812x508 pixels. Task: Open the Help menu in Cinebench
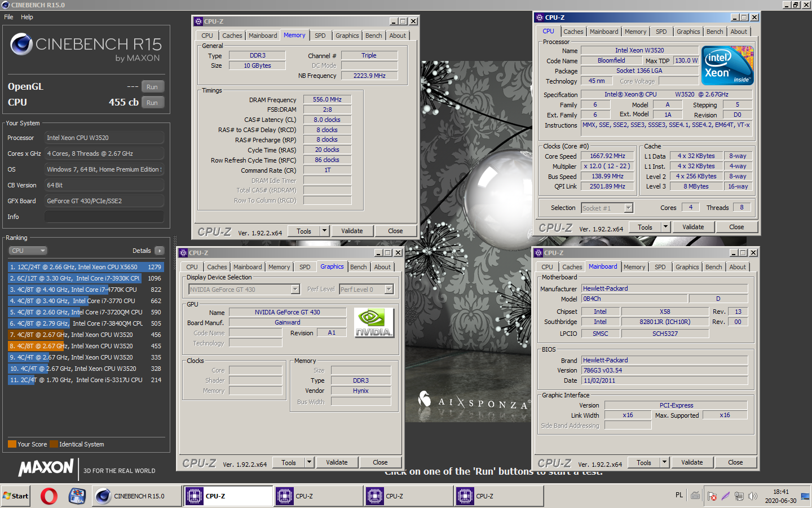coord(27,17)
